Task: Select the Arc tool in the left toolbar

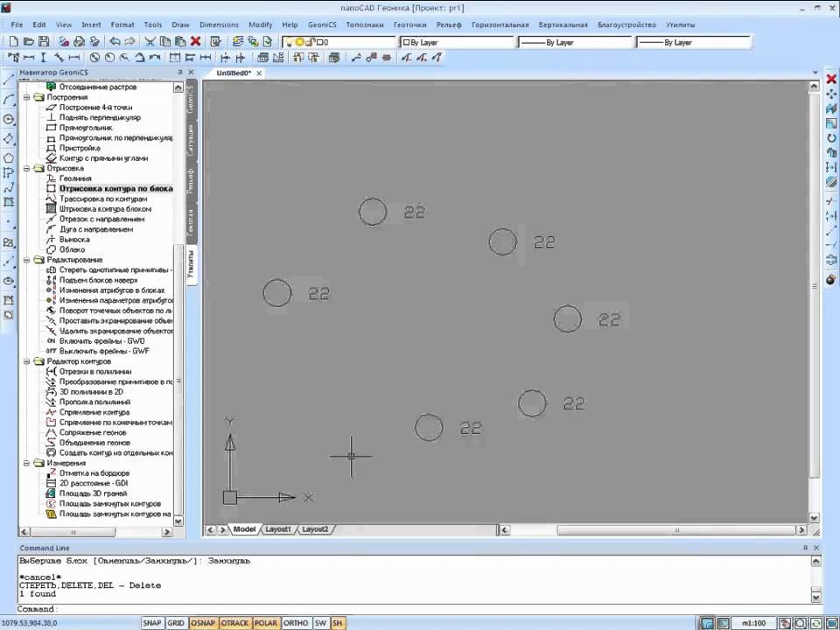Action: (8, 100)
